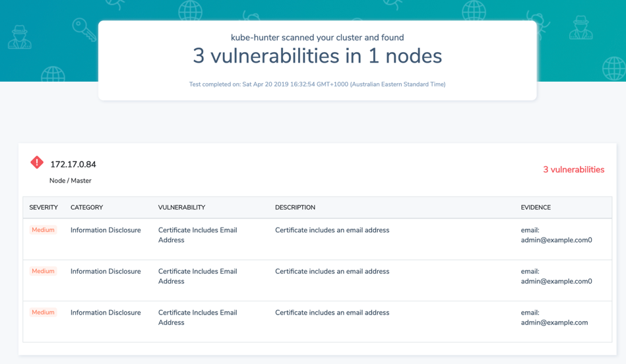The image size is (626, 364).
Task: Click the EVIDENCE column header
Action: click(536, 207)
